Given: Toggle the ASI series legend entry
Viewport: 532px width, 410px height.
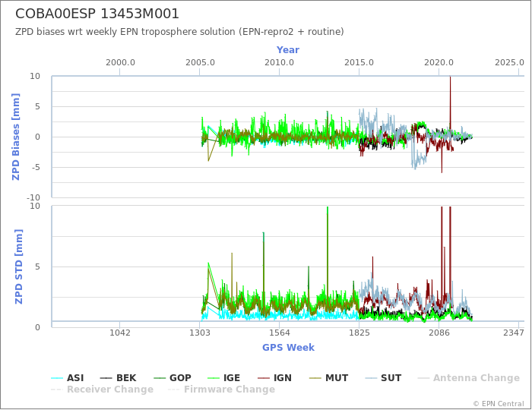Looking at the screenshot, I should [x=67, y=378].
